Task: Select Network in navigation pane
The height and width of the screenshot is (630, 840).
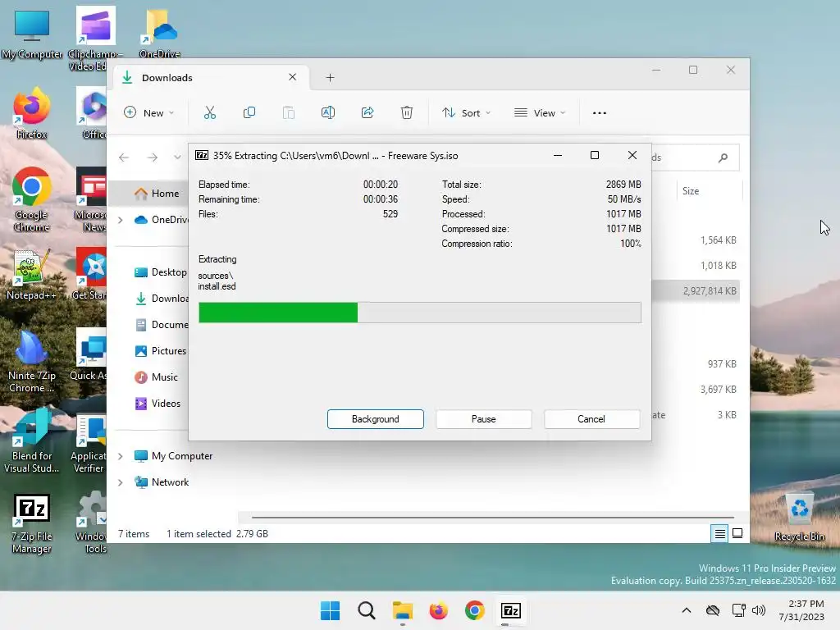Action: (162, 482)
